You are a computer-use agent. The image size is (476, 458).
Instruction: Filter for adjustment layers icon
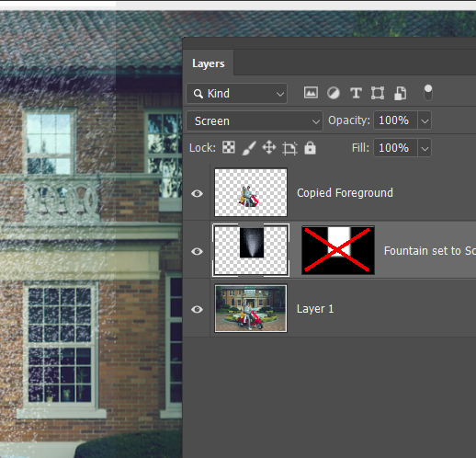pyautogui.click(x=334, y=93)
